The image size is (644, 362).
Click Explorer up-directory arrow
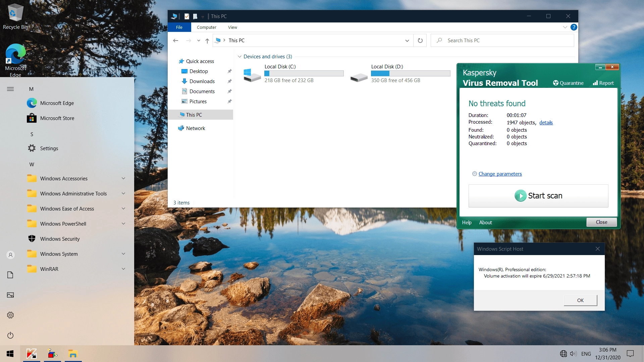point(207,41)
